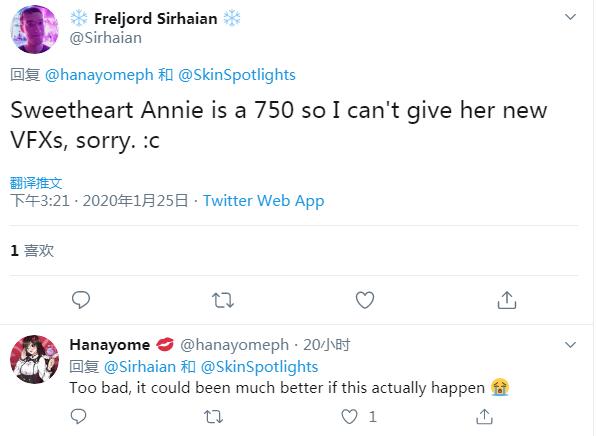The width and height of the screenshot is (596, 436).
Task: Reply to Hanayome's comment
Action: 79,417
